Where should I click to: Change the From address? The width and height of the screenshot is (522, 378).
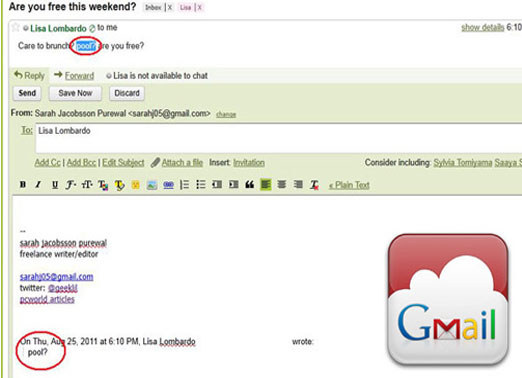tap(226, 114)
